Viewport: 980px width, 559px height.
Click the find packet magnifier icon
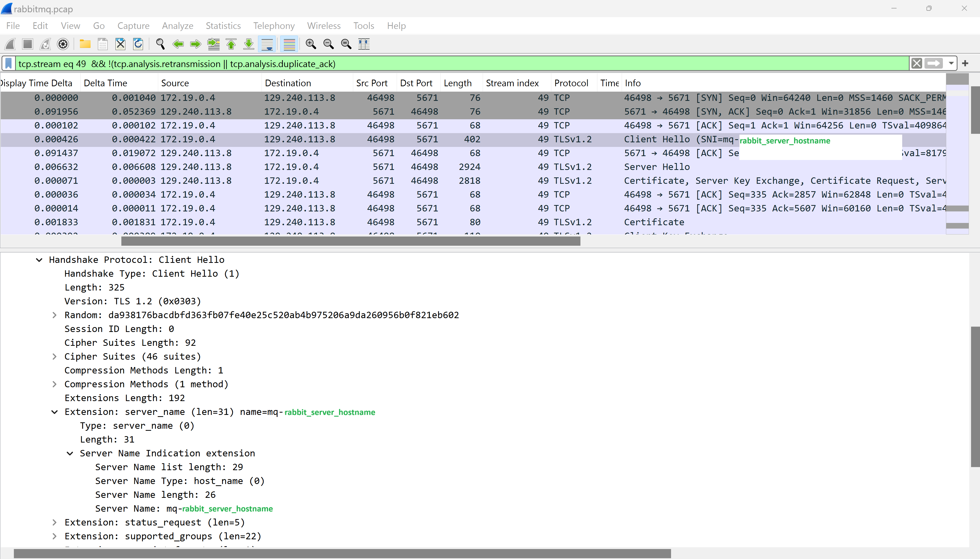(160, 44)
